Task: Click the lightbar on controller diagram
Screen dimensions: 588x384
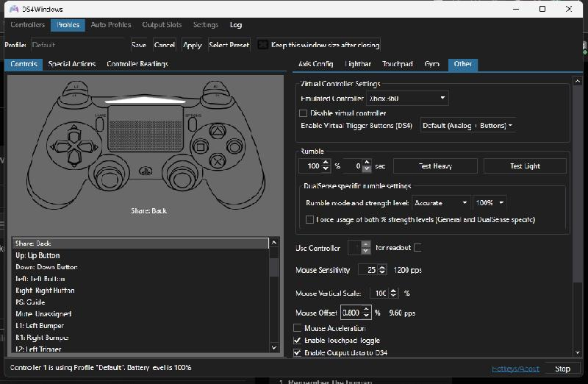Action: click(145, 100)
